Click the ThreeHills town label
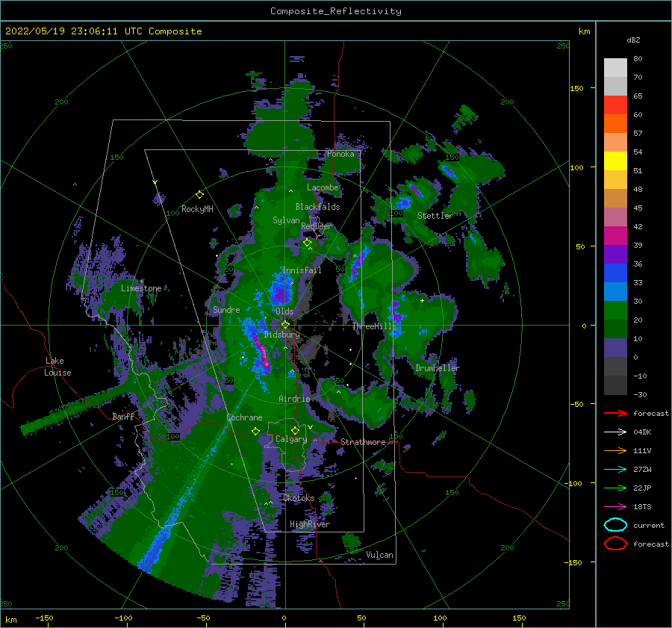The height and width of the screenshot is (628, 672). pos(375,326)
